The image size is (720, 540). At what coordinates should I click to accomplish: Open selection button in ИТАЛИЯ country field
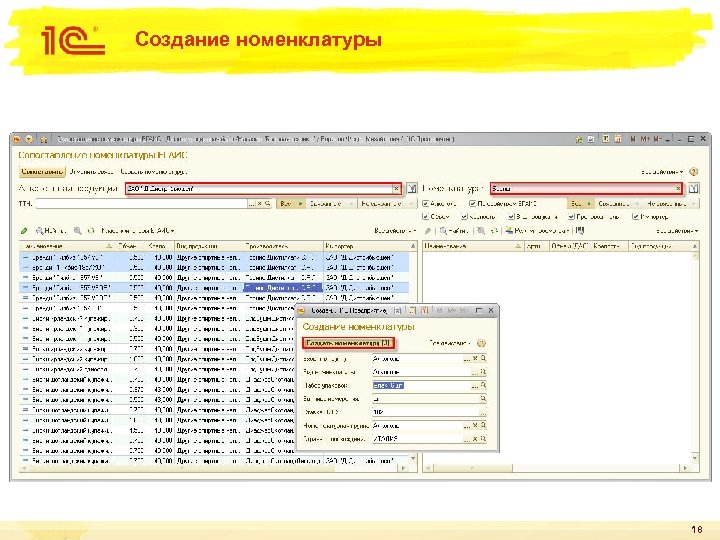coord(467,439)
